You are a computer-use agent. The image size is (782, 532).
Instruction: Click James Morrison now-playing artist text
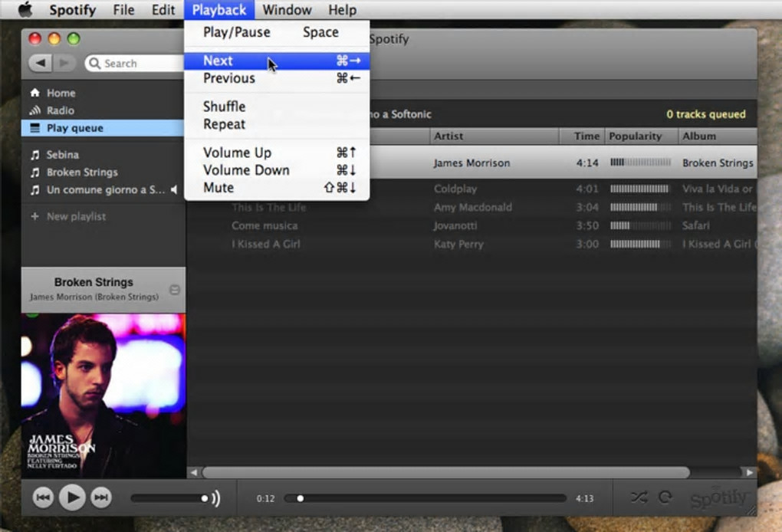pyautogui.click(x=94, y=297)
